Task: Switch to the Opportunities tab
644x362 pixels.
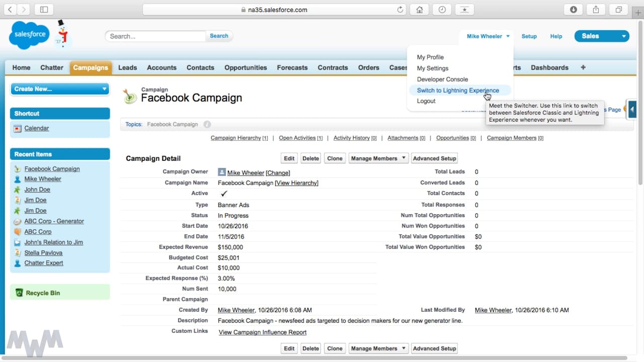Action: [x=246, y=67]
